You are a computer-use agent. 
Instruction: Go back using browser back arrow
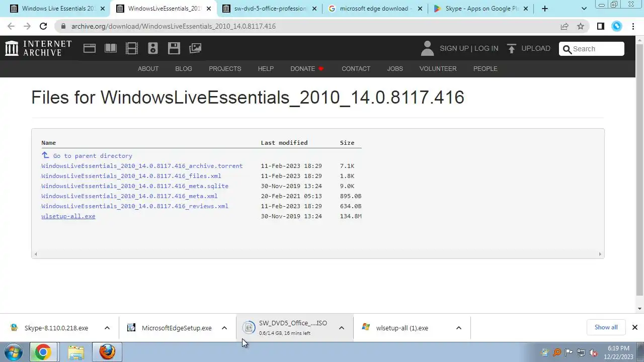11,26
